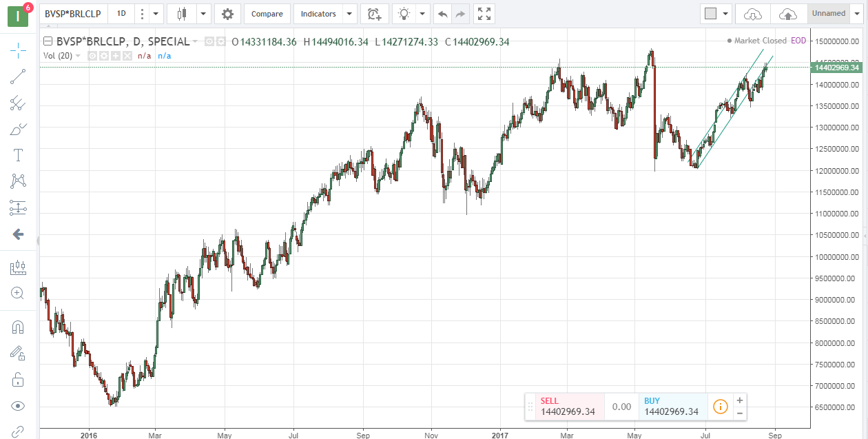Open the long/short position prediction tools

(x=19, y=207)
